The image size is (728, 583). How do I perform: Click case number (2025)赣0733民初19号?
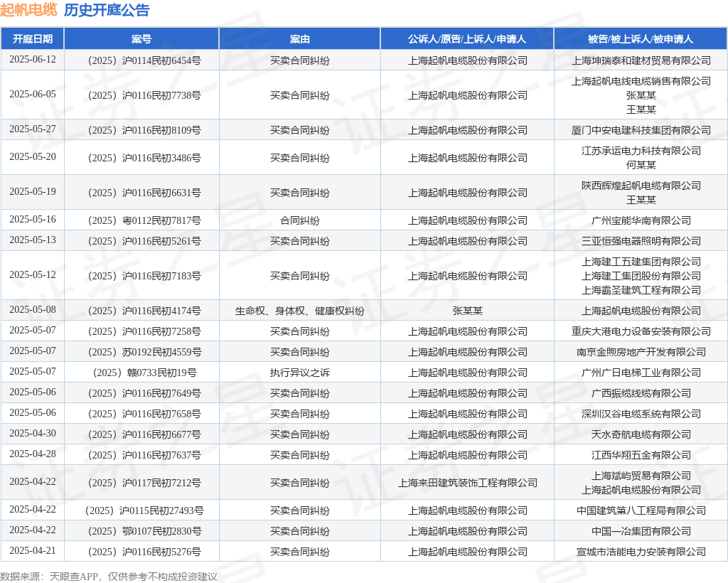(144, 373)
